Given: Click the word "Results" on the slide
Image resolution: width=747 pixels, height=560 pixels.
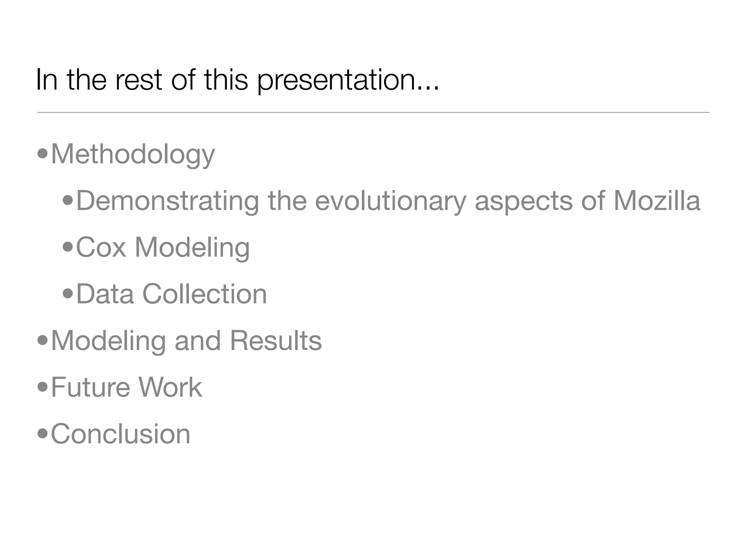Looking at the screenshot, I should 276,341.
